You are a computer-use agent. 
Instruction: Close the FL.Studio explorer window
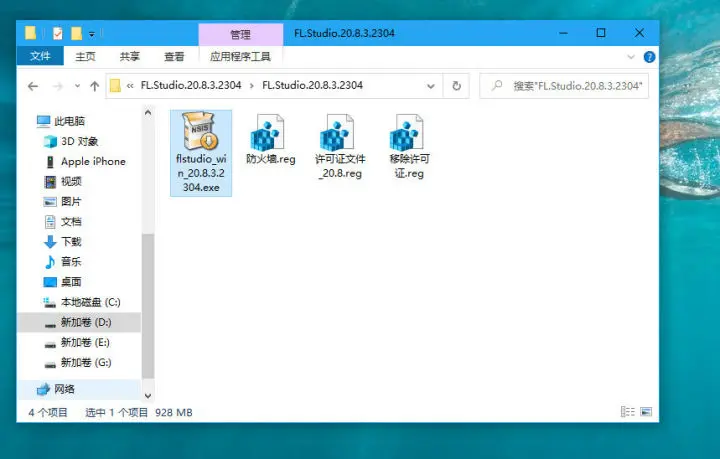(x=639, y=33)
